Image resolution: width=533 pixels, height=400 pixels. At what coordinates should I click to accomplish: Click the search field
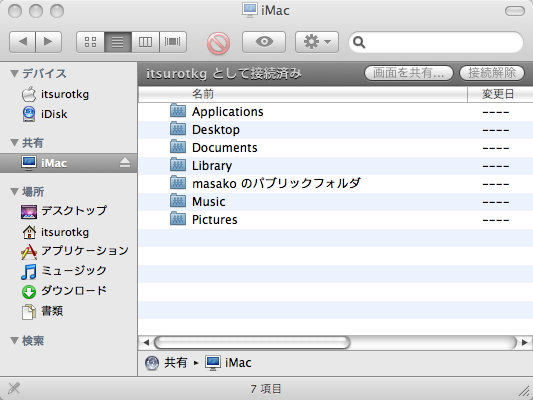(x=436, y=42)
